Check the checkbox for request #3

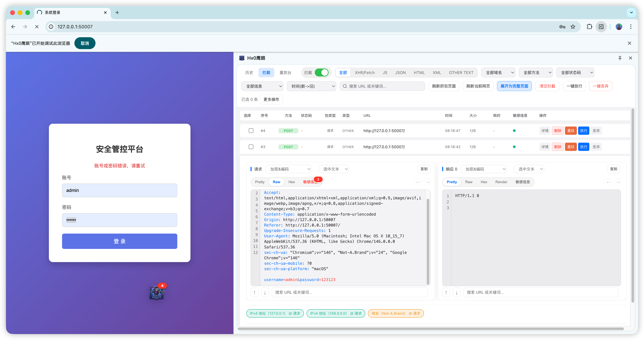[x=251, y=147]
